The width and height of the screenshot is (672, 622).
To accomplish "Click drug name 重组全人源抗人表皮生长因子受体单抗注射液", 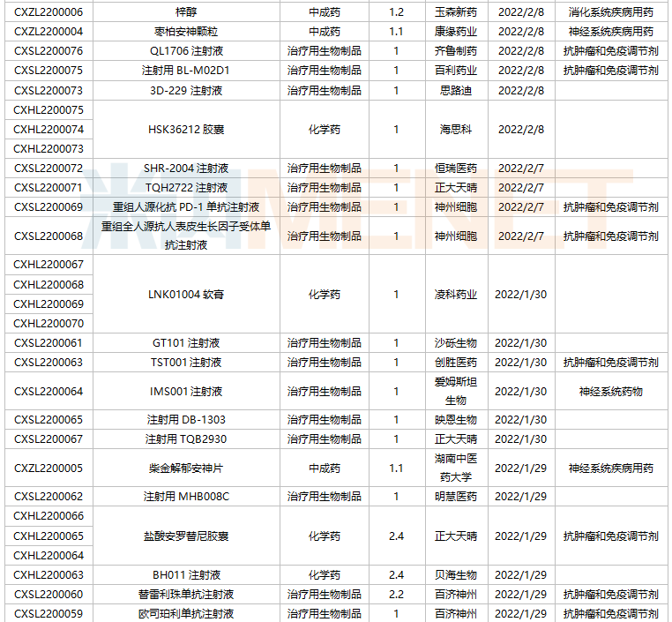I will pyautogui.click(x=186, y=236).
